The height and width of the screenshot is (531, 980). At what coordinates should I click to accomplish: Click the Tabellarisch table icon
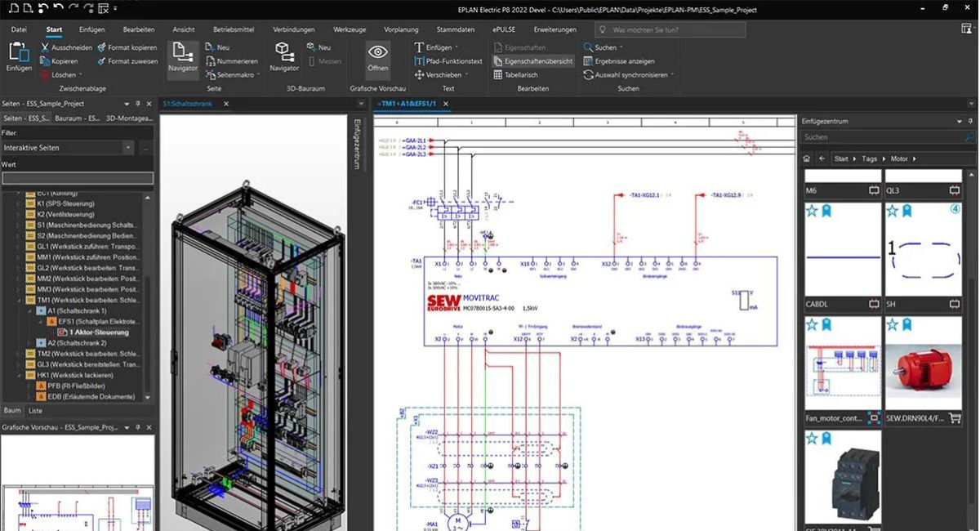click(x=498, y=74)
